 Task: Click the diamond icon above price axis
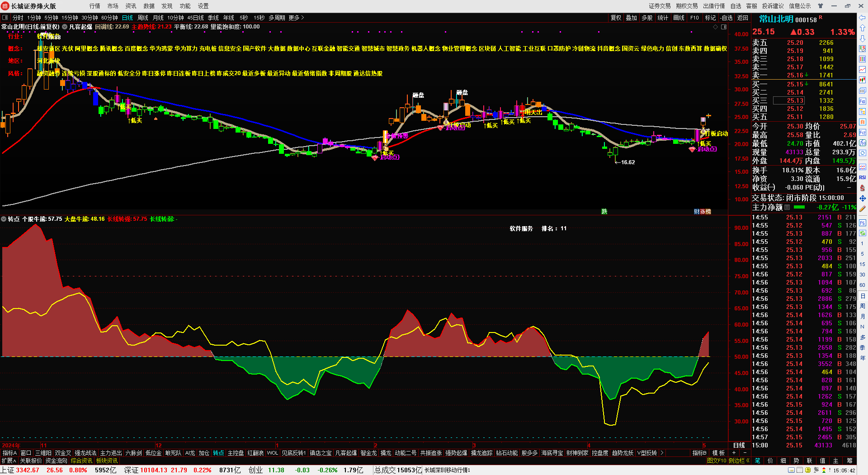[715, 27]
